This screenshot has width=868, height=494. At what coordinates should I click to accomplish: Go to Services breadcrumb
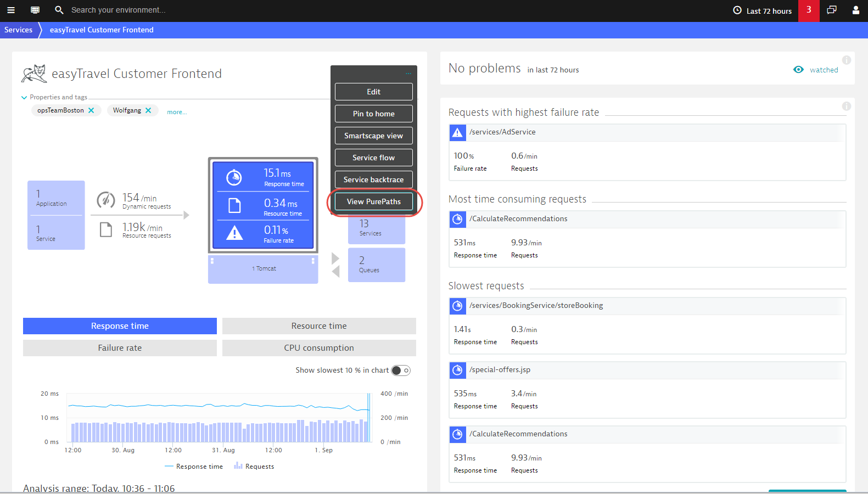click(19, 30)
